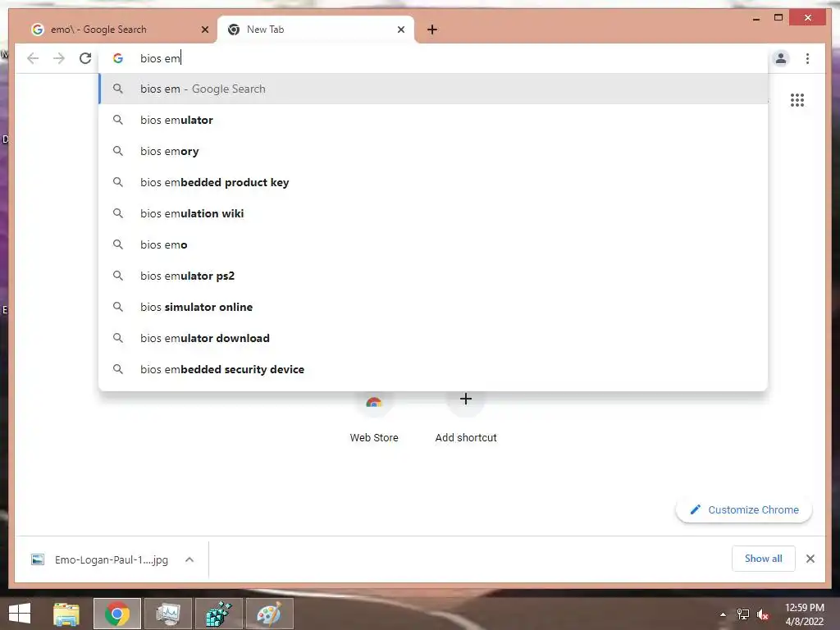Open File Explorer from the taskbar

(66, 614)
